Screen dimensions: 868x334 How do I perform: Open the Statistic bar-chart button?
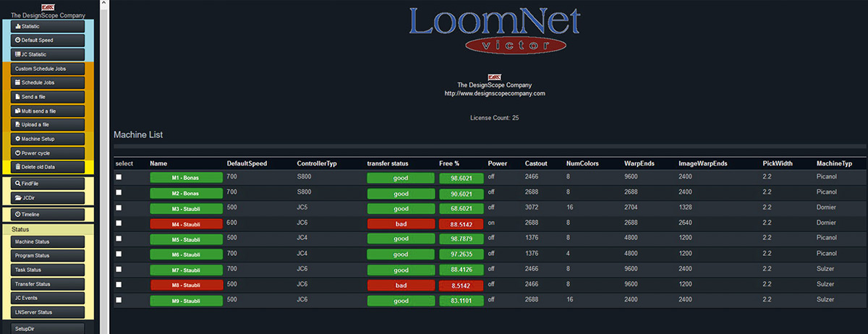click(48, 27)
